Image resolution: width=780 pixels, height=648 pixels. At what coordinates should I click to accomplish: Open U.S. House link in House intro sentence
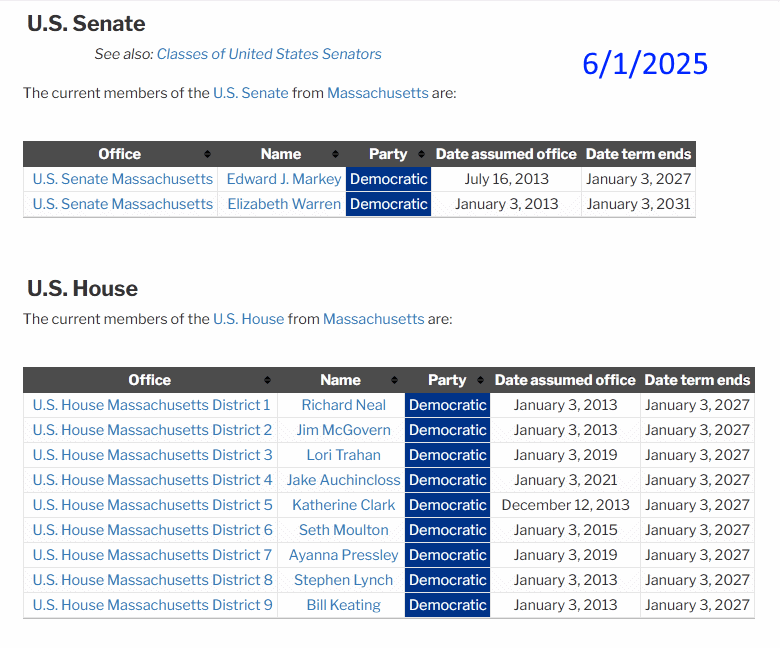[249, 319]
